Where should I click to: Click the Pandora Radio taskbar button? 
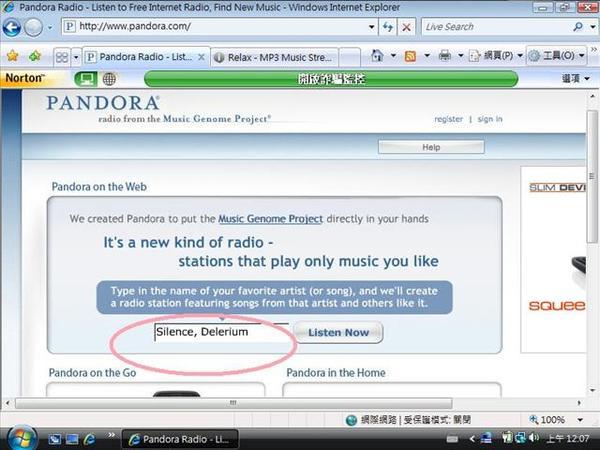[x=180, y=439]
